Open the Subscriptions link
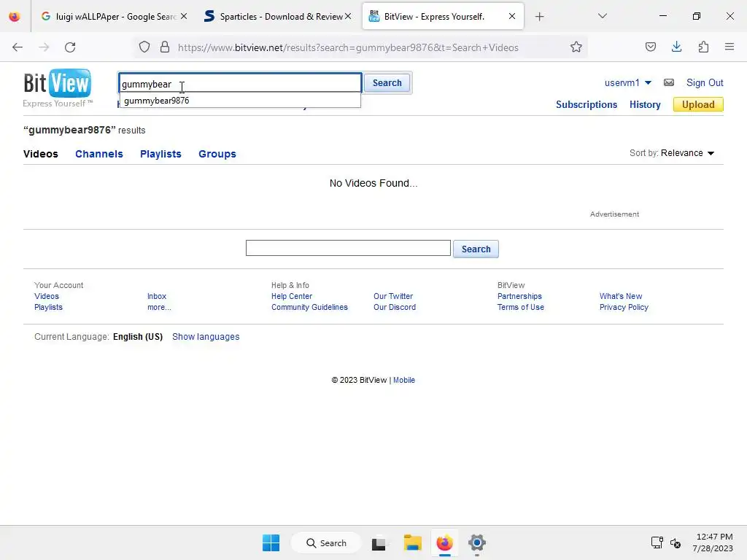The width and height of the screenshot is (747, 560). (x=587, y=105)
